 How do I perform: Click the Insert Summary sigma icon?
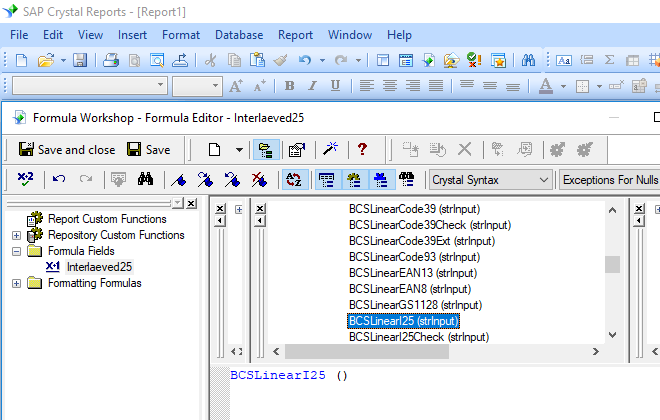[609, 60]
